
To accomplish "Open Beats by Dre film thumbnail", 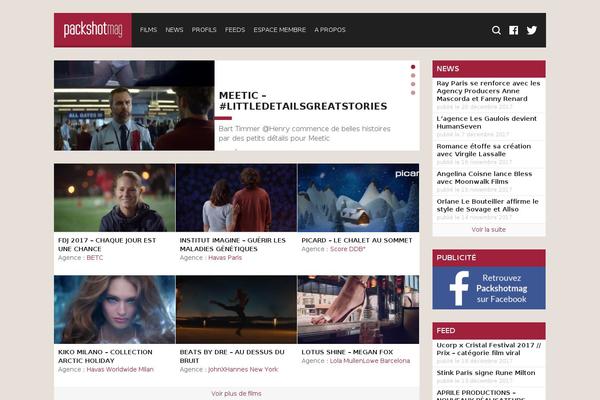I will coord(236,309).
